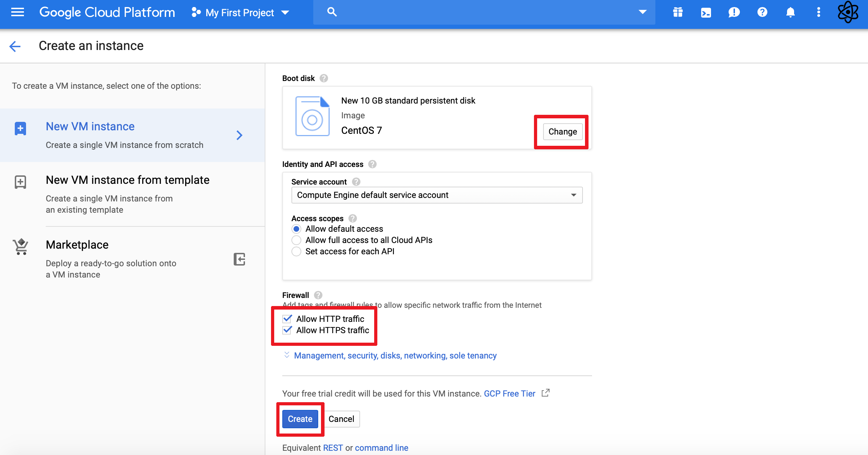The height and width of the screenshot is (455, 868).
Task: Click the CentOS 7 image text
Action: (x=361, y=130)
